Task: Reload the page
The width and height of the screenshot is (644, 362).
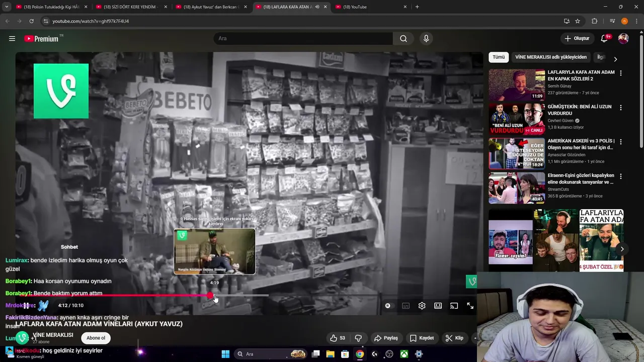Action: pyautogui.click(x=31, y=21)
